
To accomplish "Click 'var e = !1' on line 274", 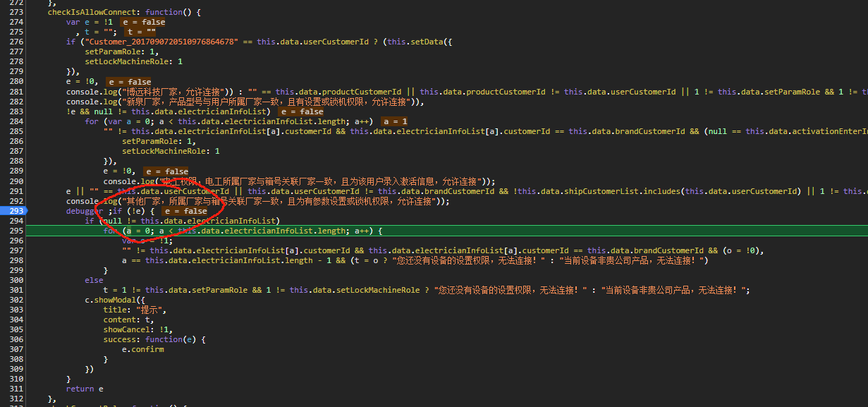I will 89,23.
